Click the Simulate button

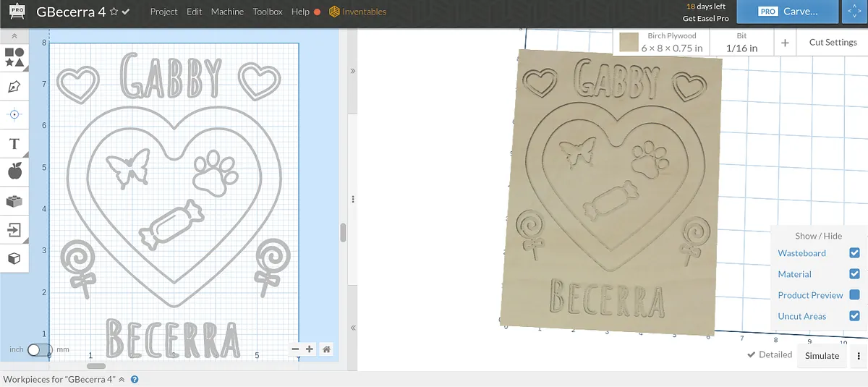pyautogui.click(x=822, y=356)
